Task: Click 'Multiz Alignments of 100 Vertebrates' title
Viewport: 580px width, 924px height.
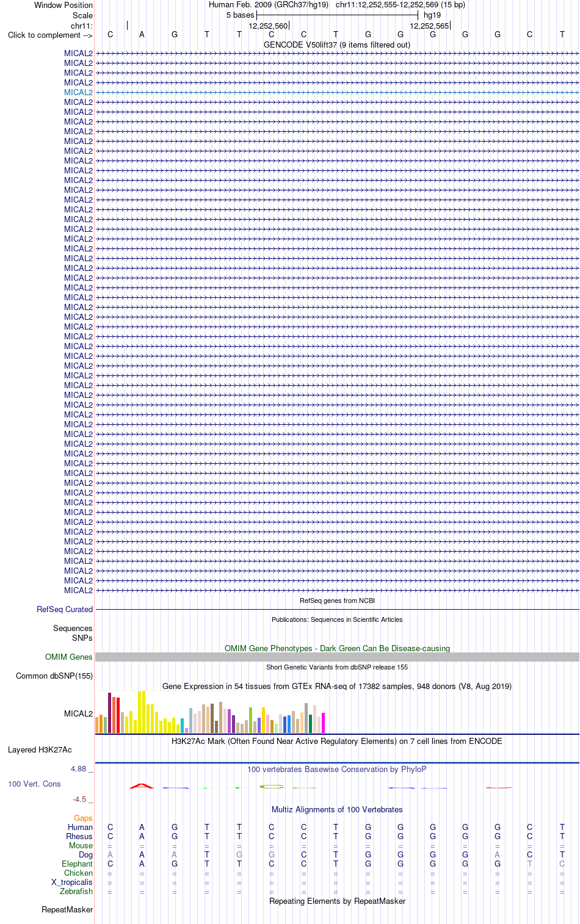Action: tap(337, 809)
